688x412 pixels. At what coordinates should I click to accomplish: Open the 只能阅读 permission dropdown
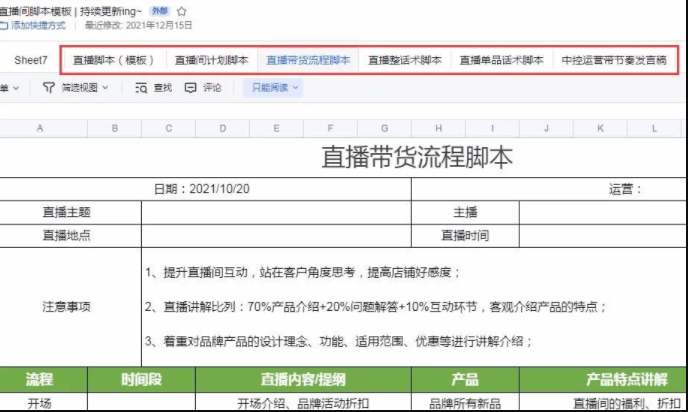(x=275, y=88)
